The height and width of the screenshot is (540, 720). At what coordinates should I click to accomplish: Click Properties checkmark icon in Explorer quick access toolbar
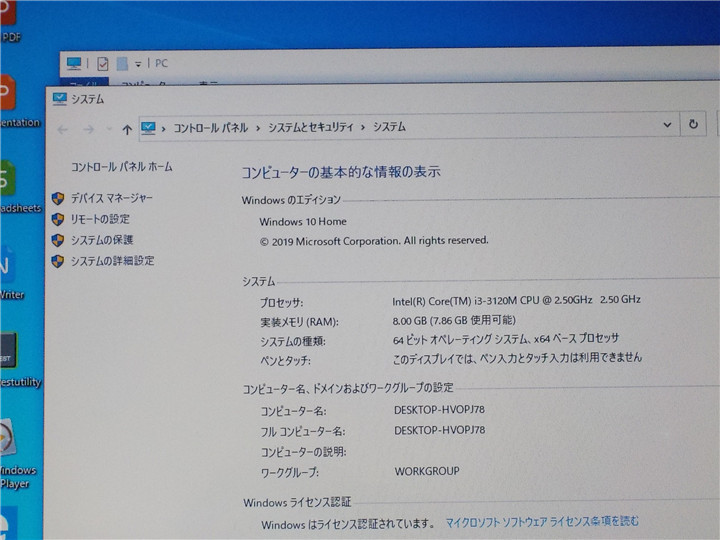tap(103, 64)
